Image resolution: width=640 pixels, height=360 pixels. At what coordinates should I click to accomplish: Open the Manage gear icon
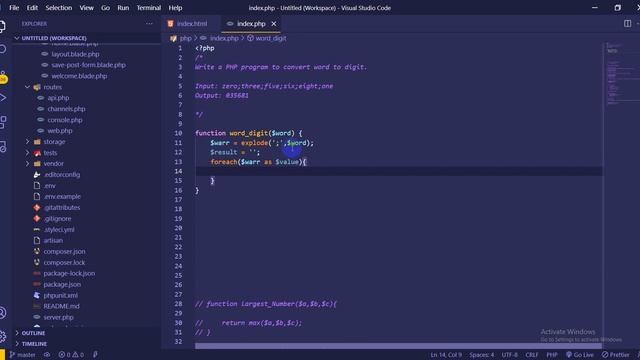(2, 336)
